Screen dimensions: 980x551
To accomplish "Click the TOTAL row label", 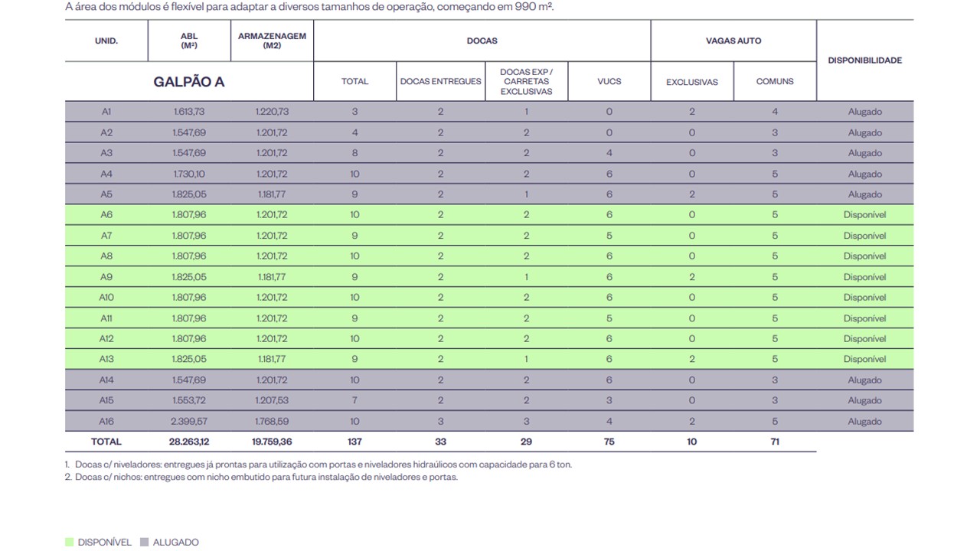I will point(106,442).
